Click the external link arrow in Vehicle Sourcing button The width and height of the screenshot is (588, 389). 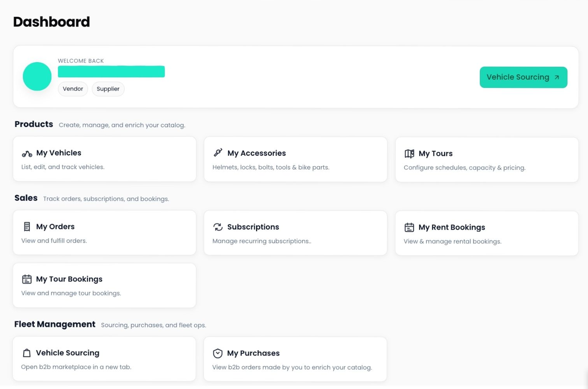(556, 77)
